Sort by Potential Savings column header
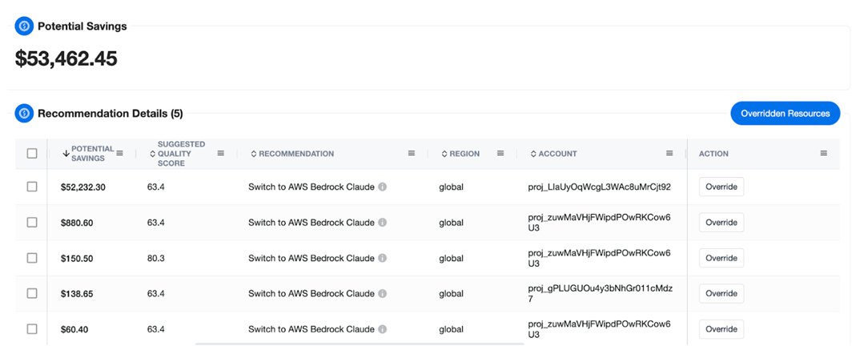Viewport: 868px width, 362px height. pyautogui.click(x=88, y=153)
